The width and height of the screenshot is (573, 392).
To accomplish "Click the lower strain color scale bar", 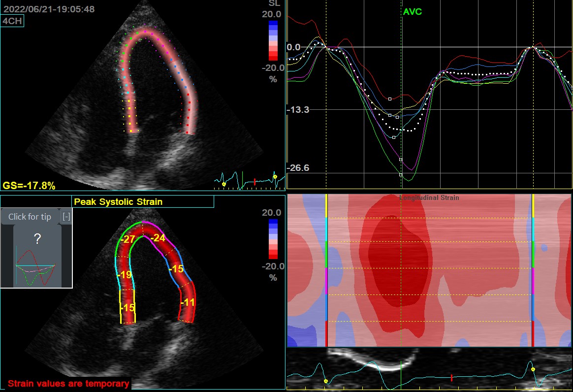I will pos(273,239).
